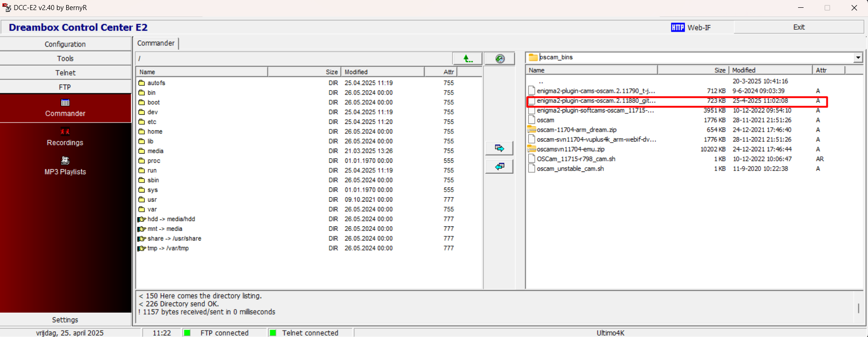Open the Settings button at bottom

coord(65,320)
